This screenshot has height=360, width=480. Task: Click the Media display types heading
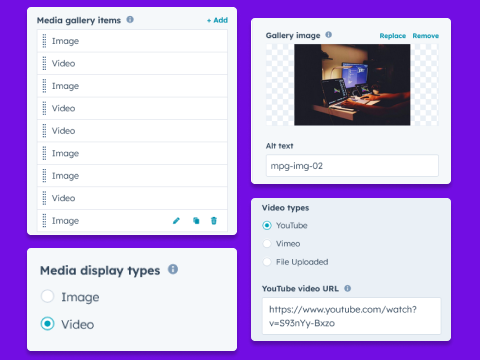(100, 271)
